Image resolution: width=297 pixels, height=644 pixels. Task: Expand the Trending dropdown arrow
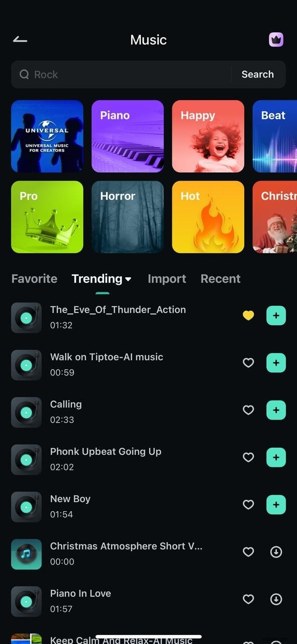(x=128, y=279)
